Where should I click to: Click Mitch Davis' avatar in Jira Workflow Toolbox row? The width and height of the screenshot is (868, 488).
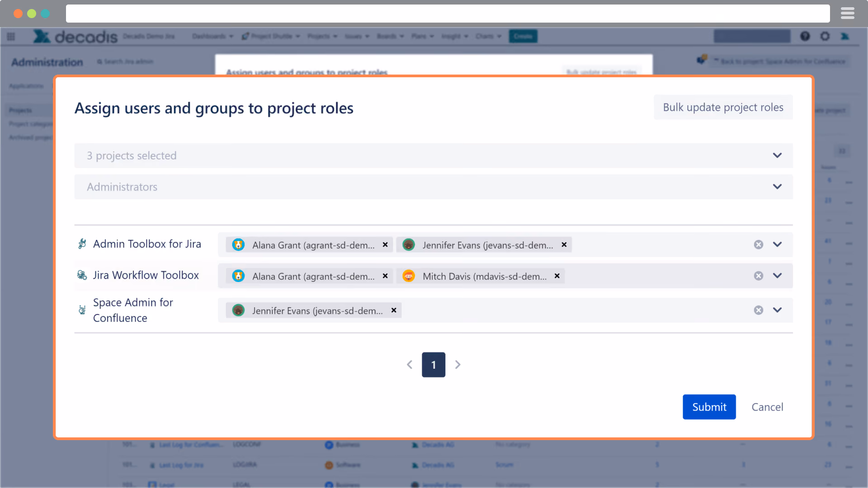[409, 276]
